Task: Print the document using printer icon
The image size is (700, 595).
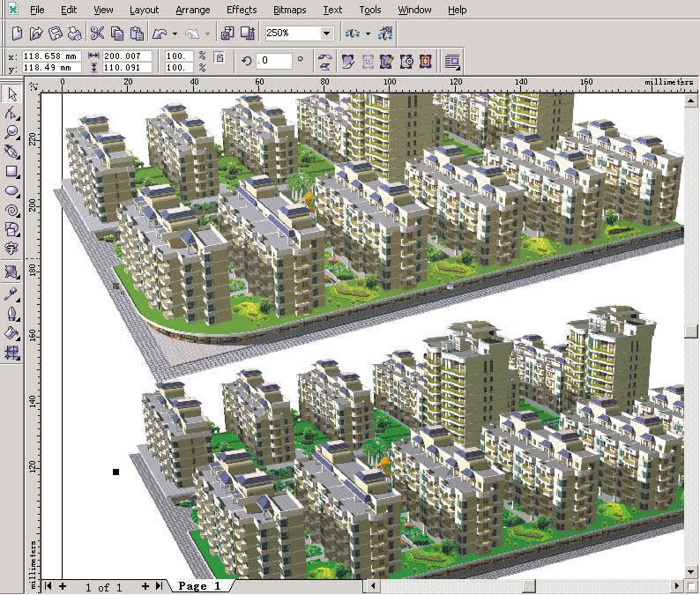Action: [x=75, y=33]
